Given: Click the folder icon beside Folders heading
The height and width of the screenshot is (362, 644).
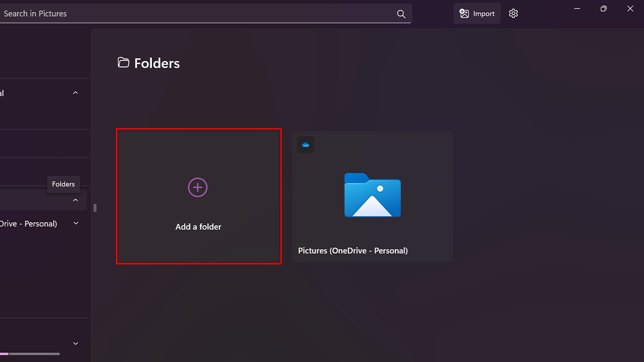Looking at the screenshot, I should (123, 63).
